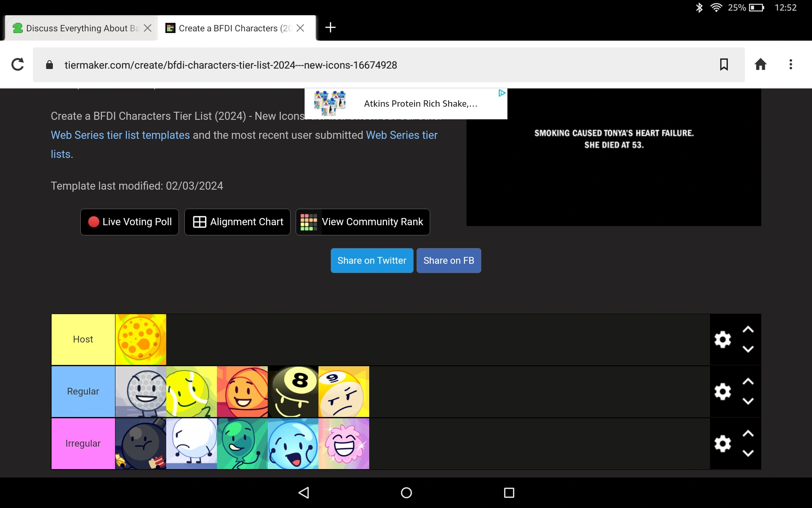Image resolution: width=812 pixels, height=508 pixels.
Task: Move Host tier down with chevron
Action: 748,349
